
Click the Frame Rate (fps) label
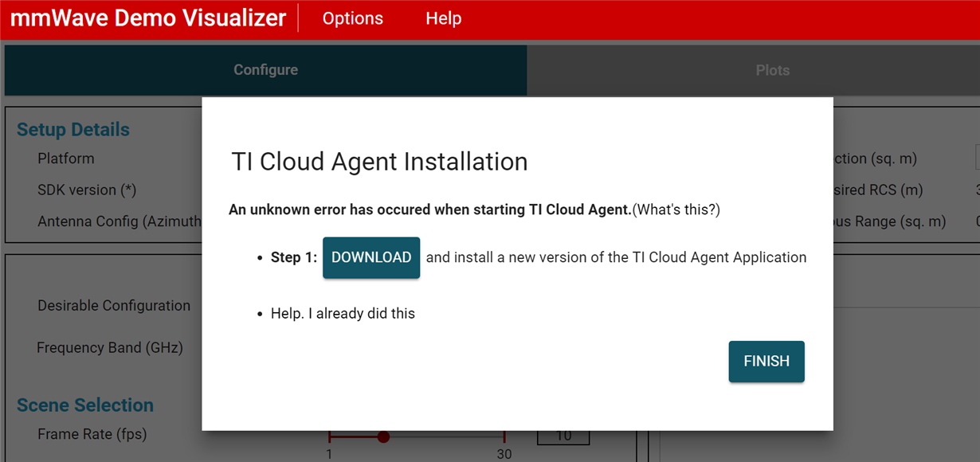coord(92,434)
